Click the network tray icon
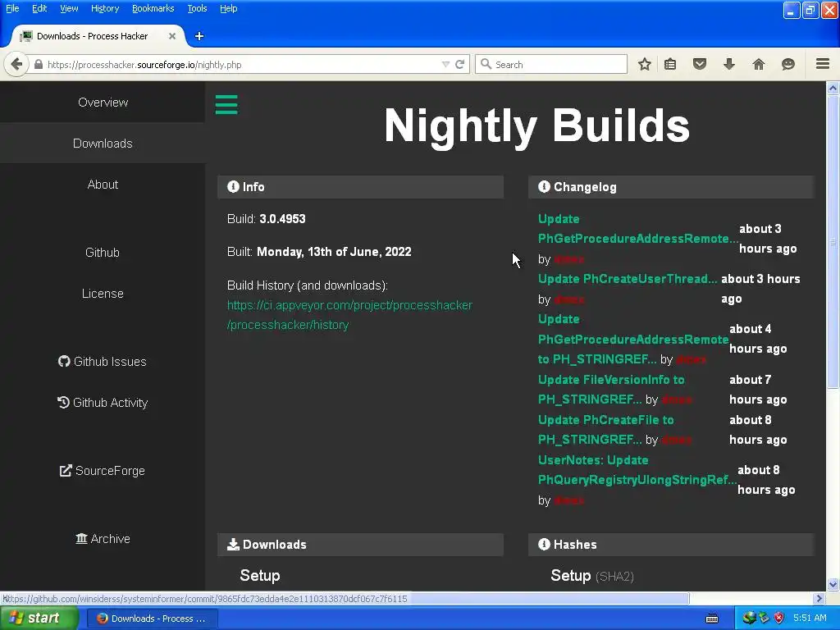Screen dimensions: 840x630 749,618
